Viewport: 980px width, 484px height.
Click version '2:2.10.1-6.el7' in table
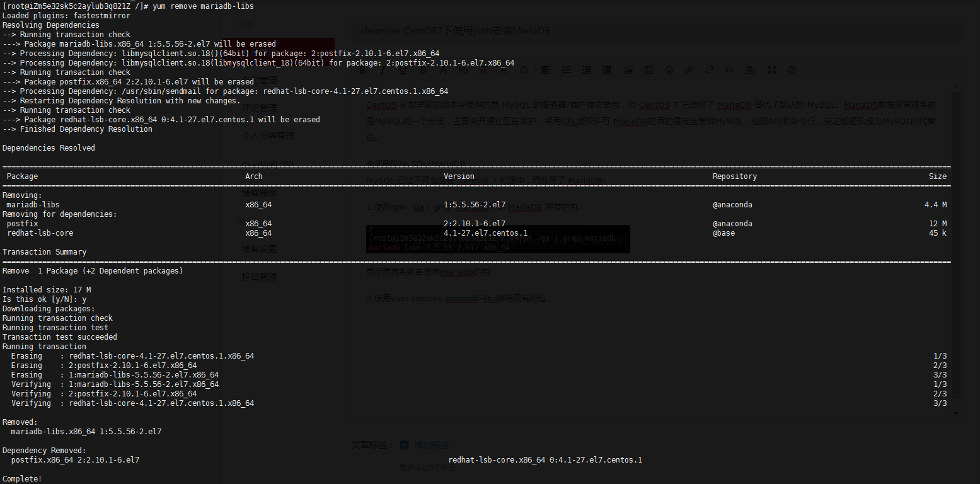coord(475,224)
